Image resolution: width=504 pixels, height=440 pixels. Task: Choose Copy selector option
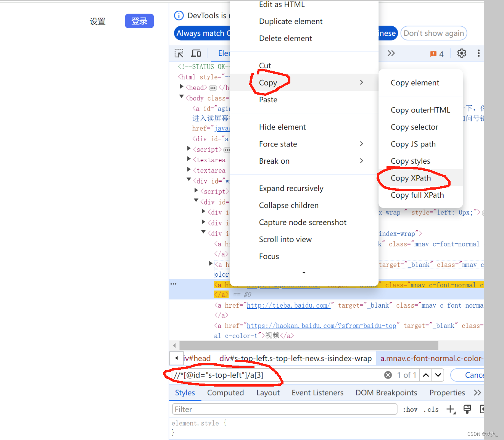click(420, 127)
